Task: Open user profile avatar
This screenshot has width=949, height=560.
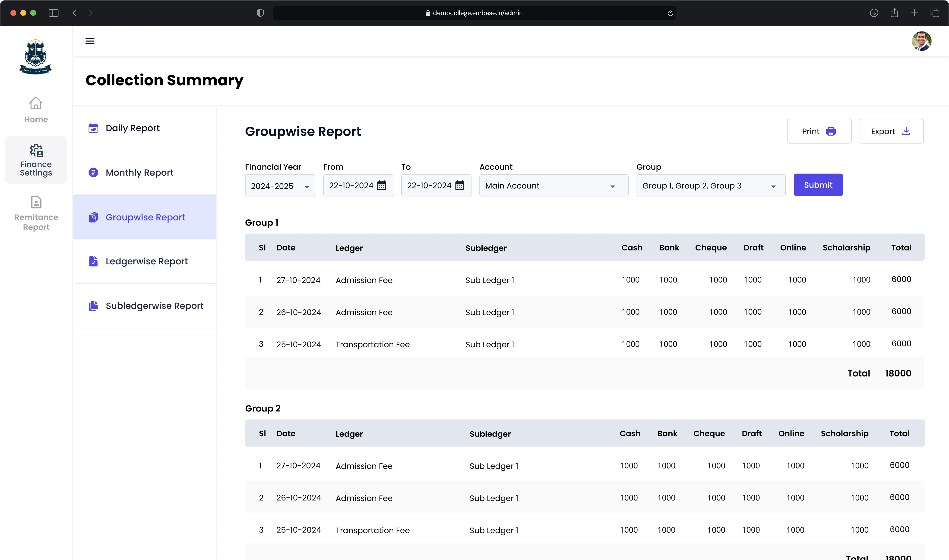Action: pos(921,41)
